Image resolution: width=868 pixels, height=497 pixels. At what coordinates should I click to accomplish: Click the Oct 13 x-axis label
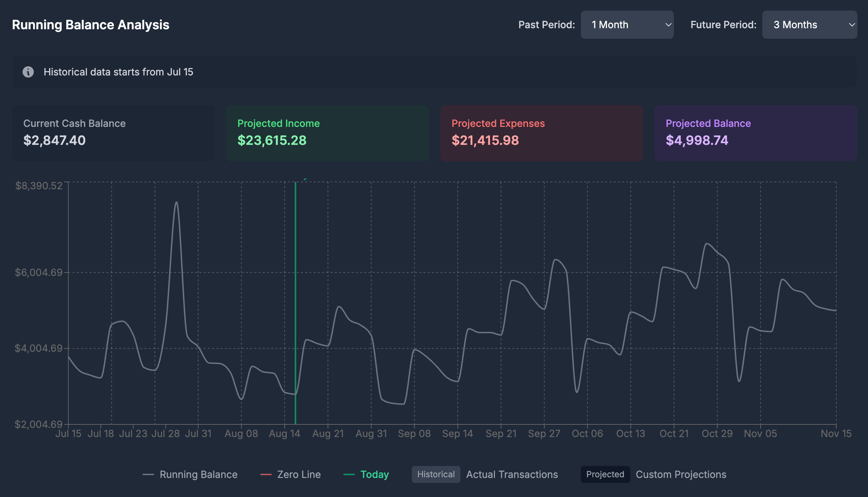631,434
